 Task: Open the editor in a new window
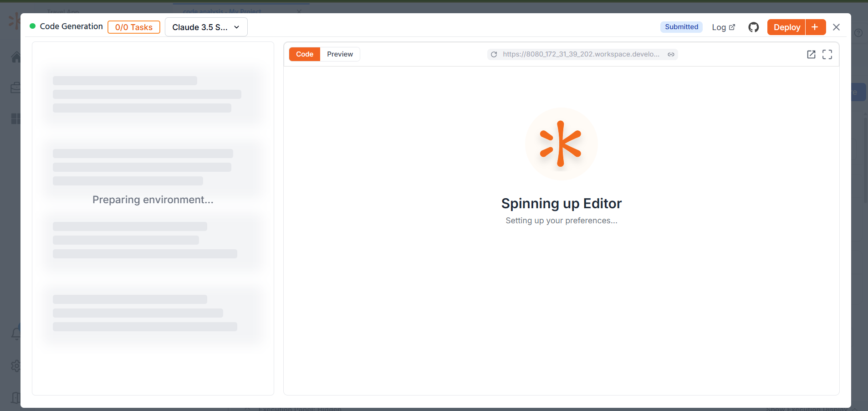tap(811, 55)
